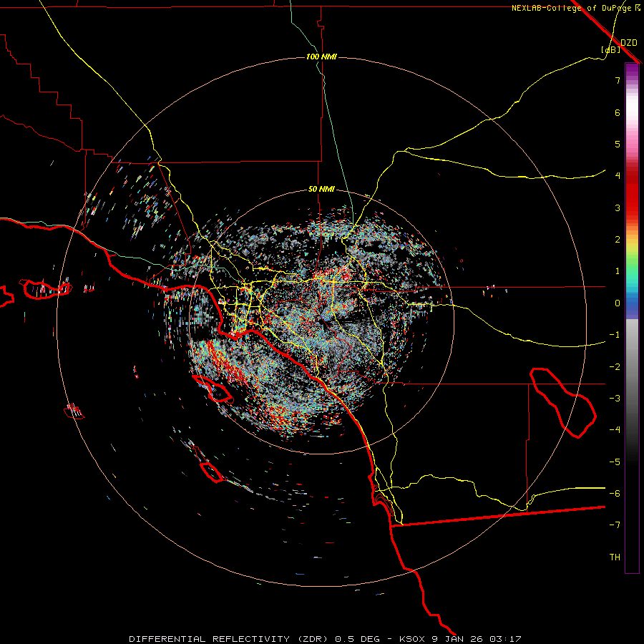Click the -6 value on color scale

pos(615,494)
